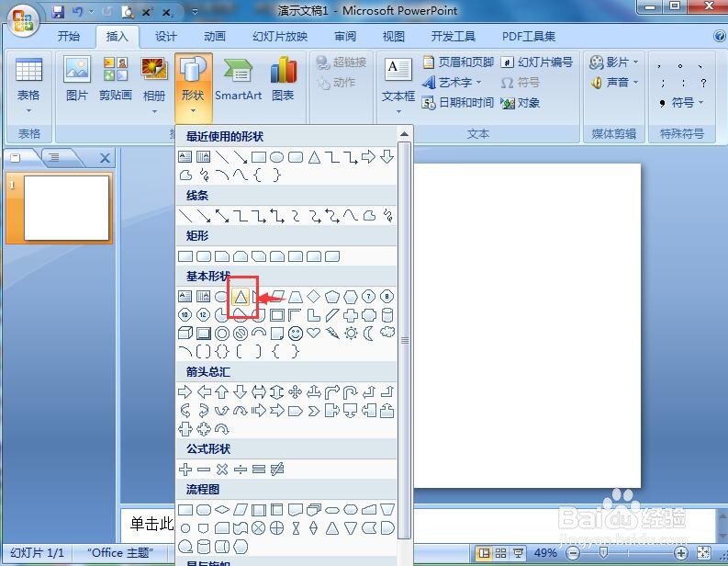Click Header and Footer (页眉和页脚)
728x566 pixels.
point(458,62)
